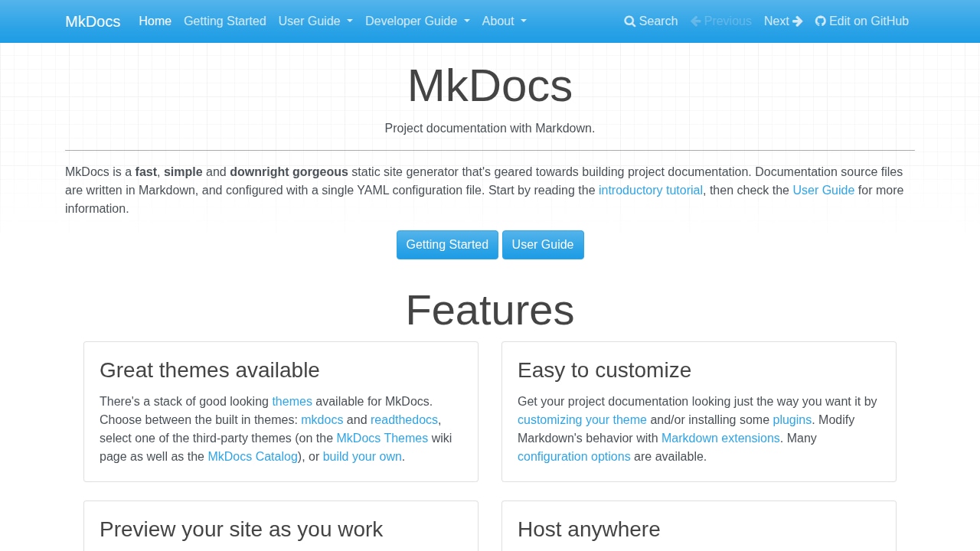
Task: Click the MkDocs brand logo text
Action: [93, 21]
